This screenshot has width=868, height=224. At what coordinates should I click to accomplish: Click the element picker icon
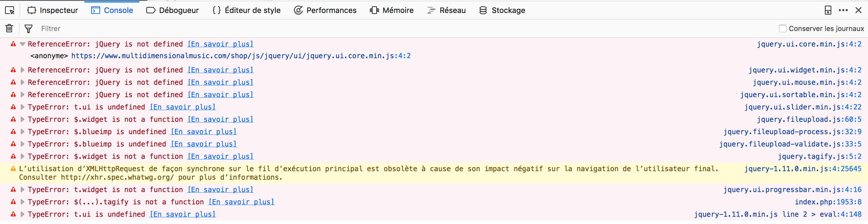click(x=10, y=10)
